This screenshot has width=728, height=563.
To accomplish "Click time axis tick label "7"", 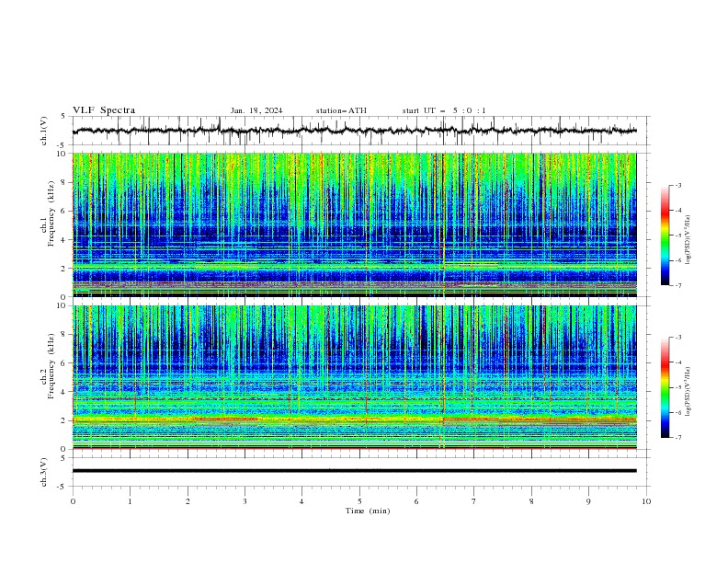I will [474, 501].
